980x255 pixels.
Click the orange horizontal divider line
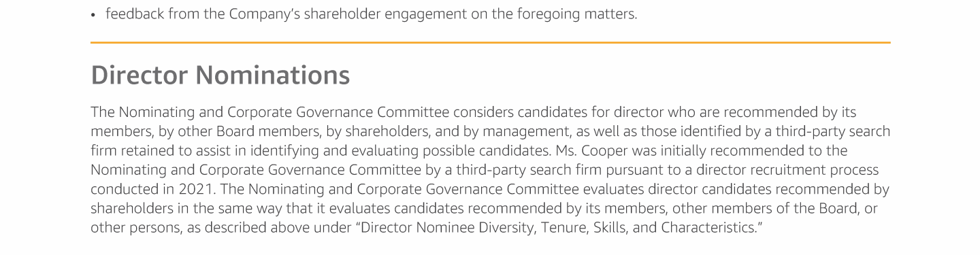[x=490, y=43]
